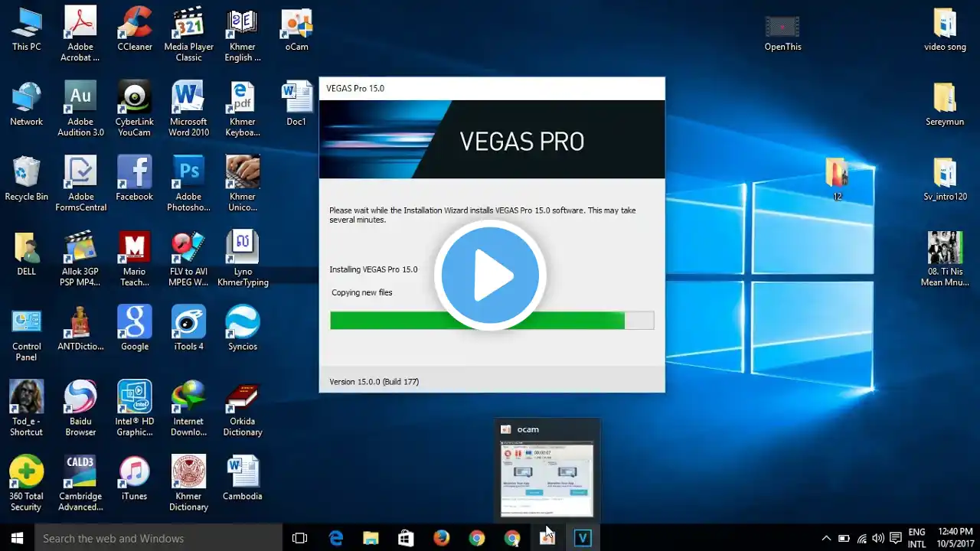Select the Khmer Dictionary shortcut
This screenshot has width=980, height=551.
[x=188, y=484]
